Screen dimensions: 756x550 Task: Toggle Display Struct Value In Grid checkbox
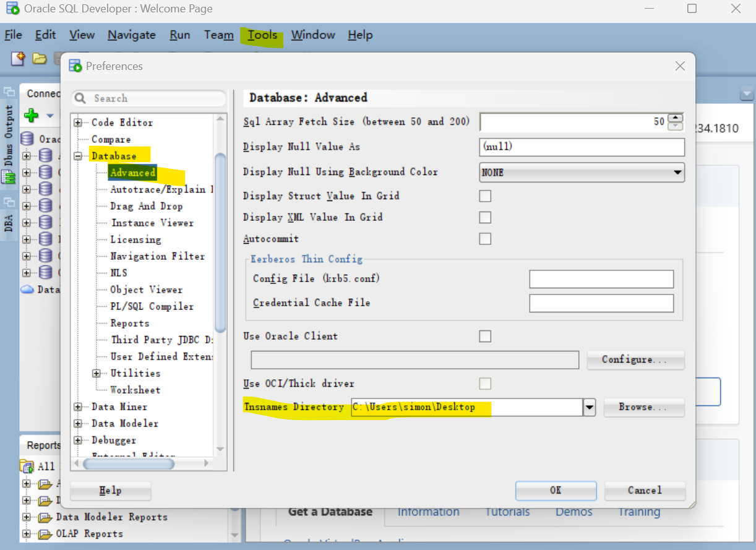485,196
